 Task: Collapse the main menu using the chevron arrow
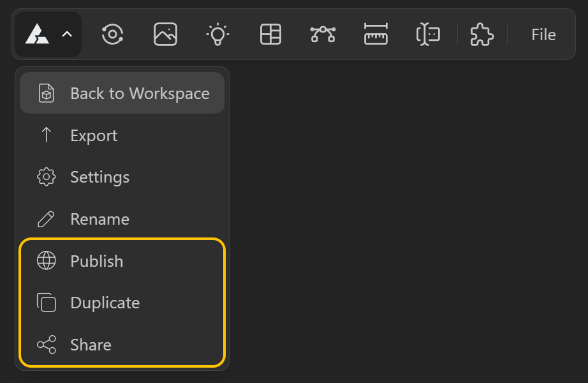(x=67, y=34)
